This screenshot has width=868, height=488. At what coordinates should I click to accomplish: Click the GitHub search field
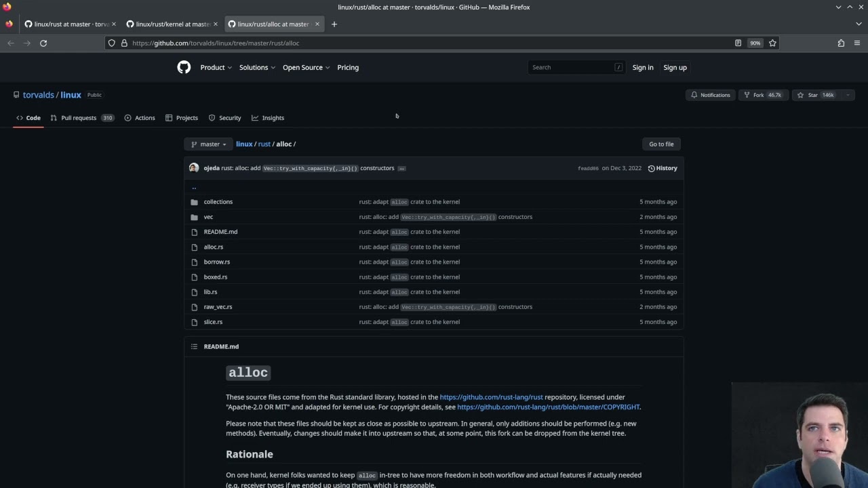[576, 67]
